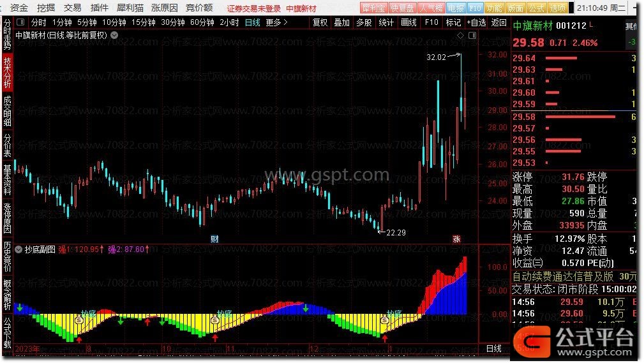Open the 基本资料 sidebar tab
Viewport: 644px width, 363px height.
tap(7, 179)
